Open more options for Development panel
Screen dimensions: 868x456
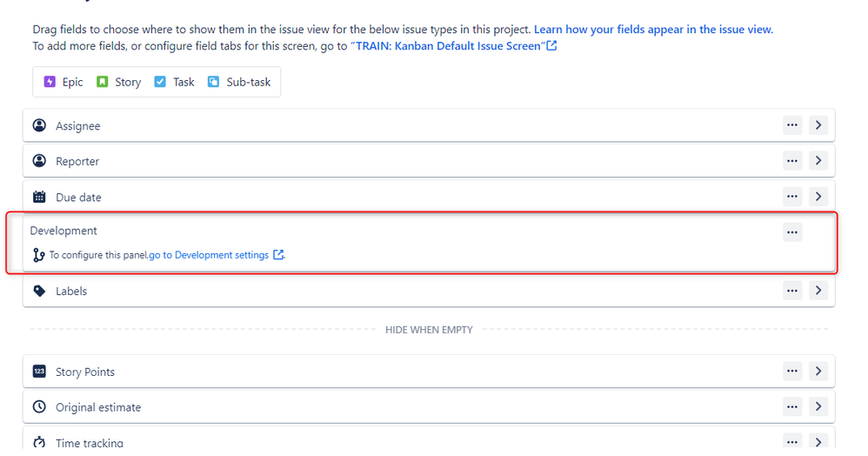[792, 232]
